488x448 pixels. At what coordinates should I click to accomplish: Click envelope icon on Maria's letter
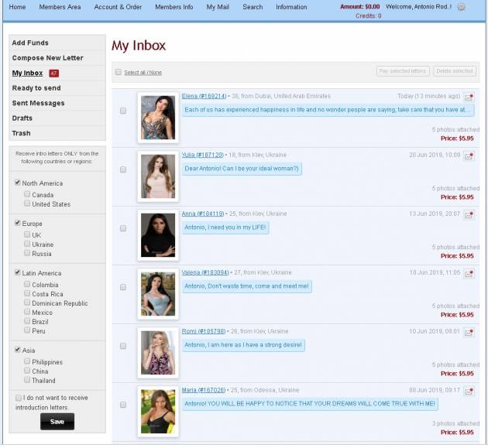click(469, 392)
